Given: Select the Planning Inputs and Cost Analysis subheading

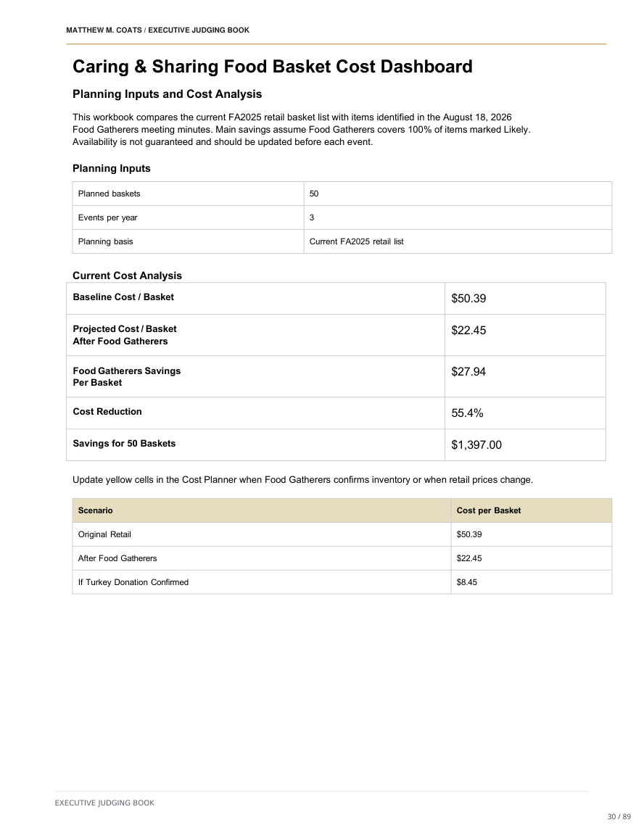Looking at the screenshot, I should (x=168, y=94).
